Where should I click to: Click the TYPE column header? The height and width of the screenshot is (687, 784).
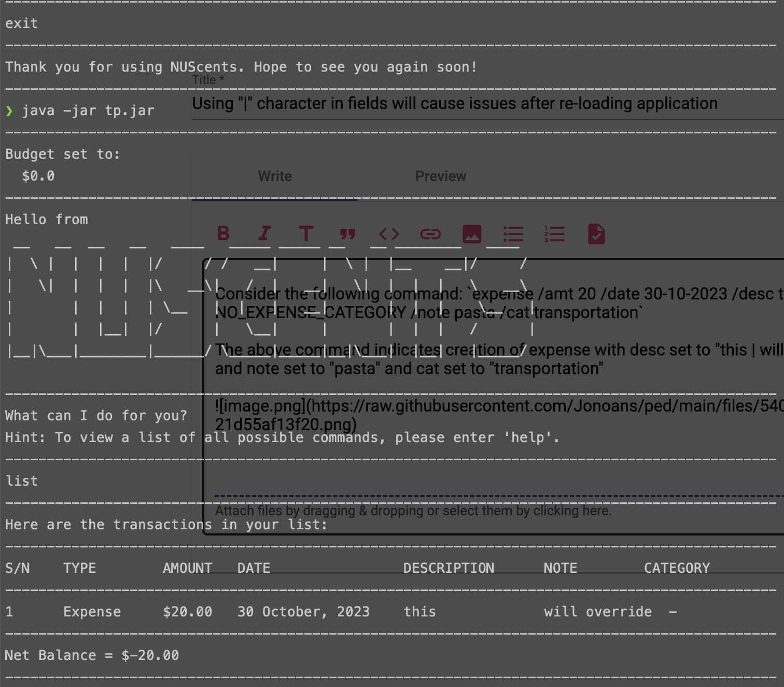coord(79,568)
